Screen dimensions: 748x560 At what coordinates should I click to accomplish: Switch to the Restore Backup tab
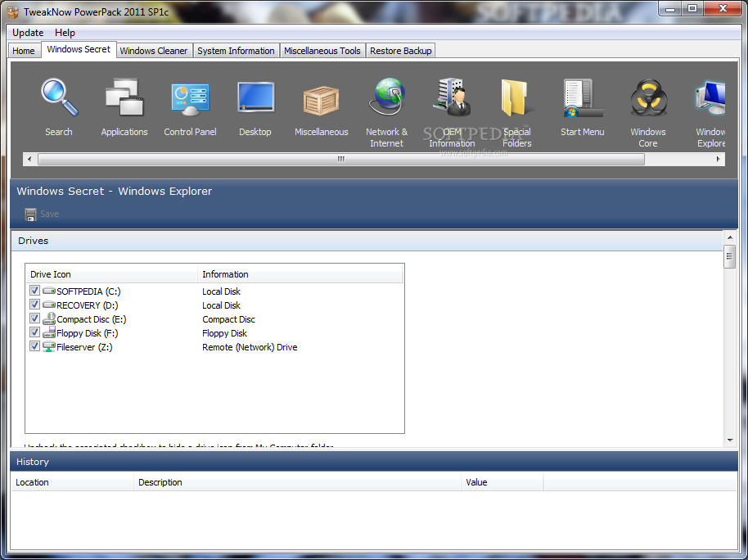401,51
